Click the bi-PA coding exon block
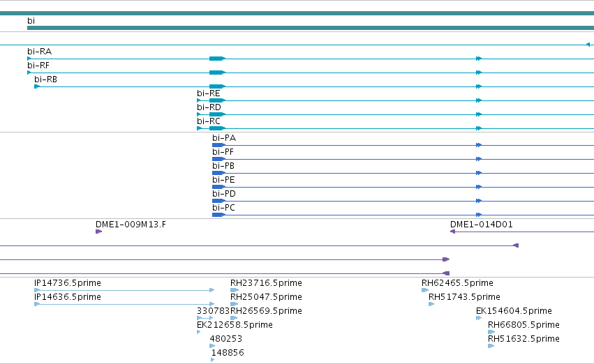This screenshot has width=594, height=364. click(x=218, y=145)
